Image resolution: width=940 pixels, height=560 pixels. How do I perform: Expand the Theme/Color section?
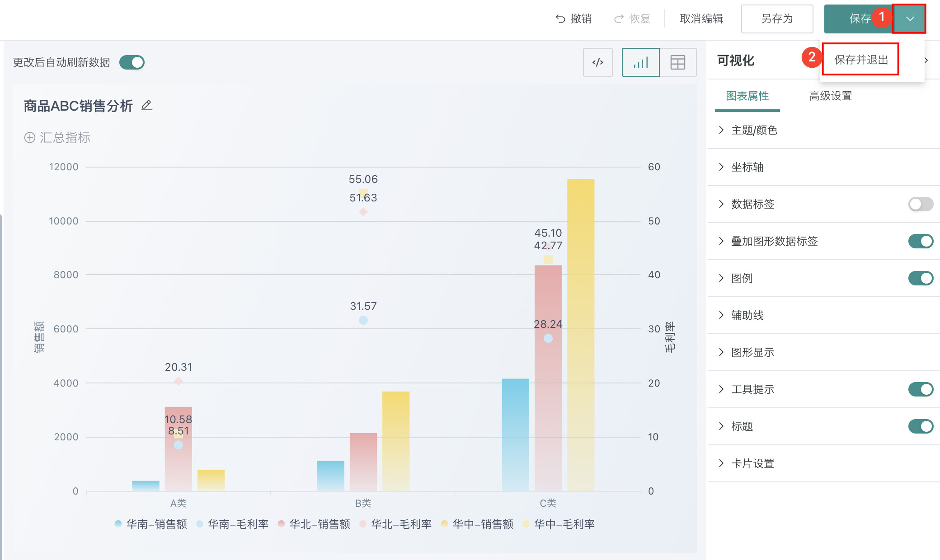tap(754, 131)
